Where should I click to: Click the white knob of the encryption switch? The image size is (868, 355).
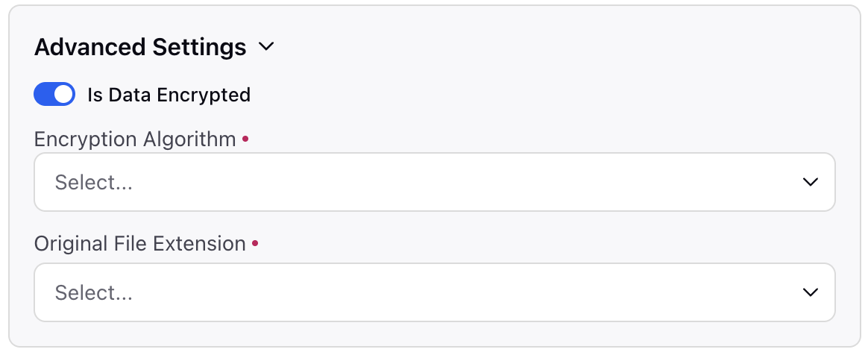point(63,94)
